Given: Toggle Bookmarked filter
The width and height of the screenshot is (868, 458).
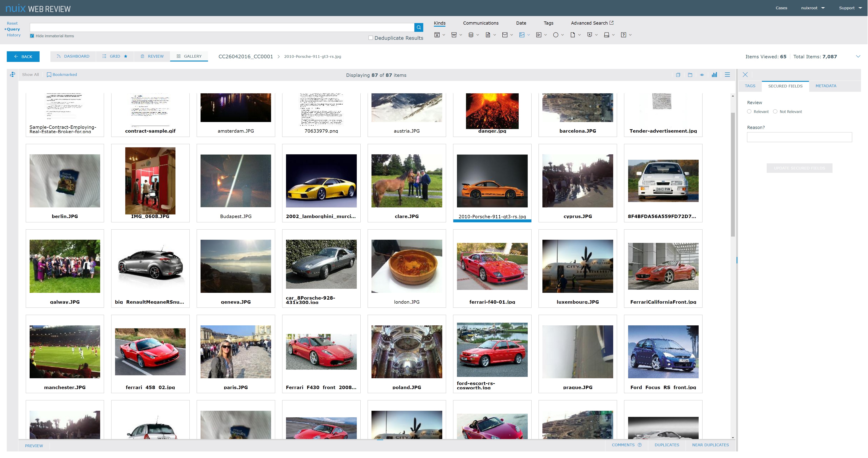Looking at the screenshot, I should [x=62, y=74].
